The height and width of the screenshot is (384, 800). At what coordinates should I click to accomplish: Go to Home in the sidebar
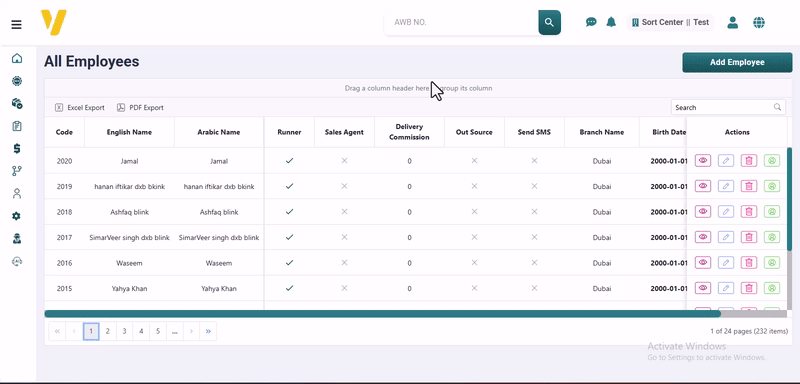17,58
